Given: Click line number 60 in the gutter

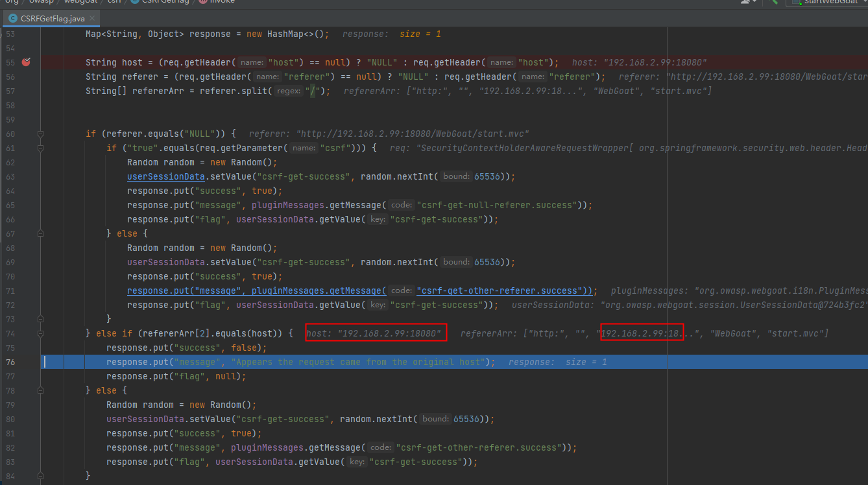Looking at the screenshot, I should tap(10, 134).
